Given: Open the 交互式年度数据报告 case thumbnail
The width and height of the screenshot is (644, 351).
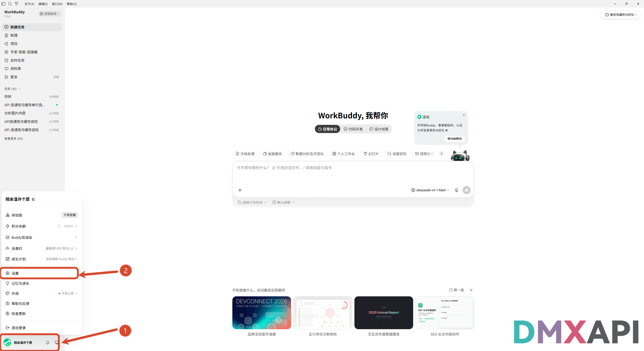Looking at the screenshot, I should (384, 313).
